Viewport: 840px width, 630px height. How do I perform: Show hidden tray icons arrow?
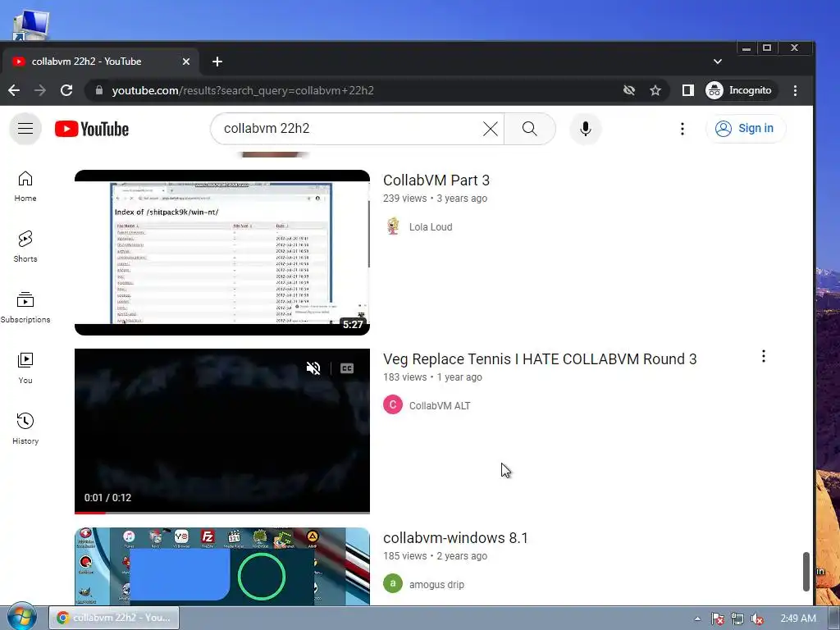(697, 619)
